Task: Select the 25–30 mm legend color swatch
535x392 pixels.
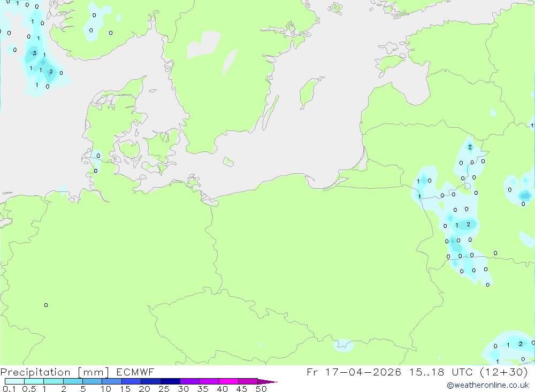Action: coord(171,381)
